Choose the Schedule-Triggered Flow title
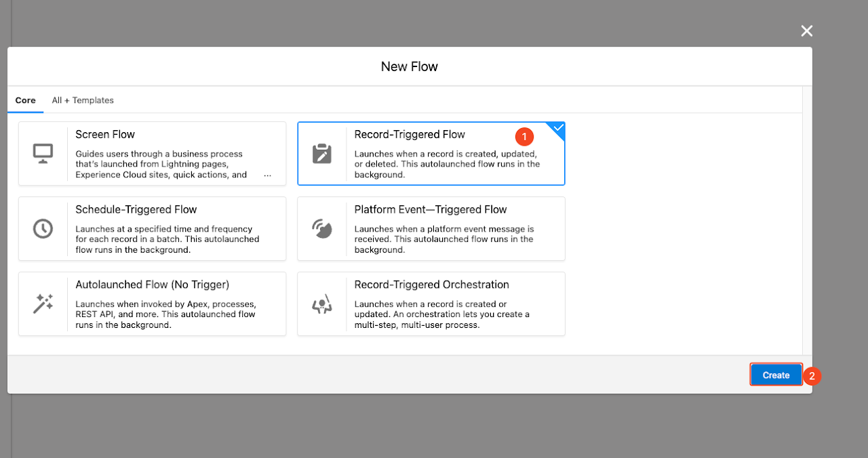Image resolution: width=868 pixels, height=458 pixels. tap(136, 210)
